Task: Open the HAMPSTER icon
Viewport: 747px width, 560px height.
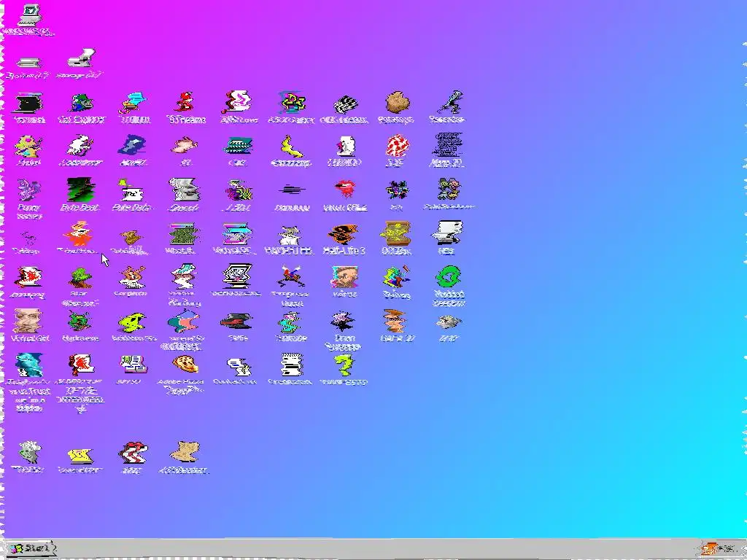Action: 290,234
